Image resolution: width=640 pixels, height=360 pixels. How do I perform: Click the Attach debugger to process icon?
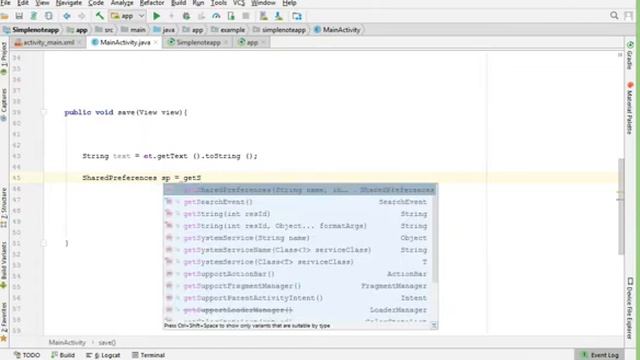tap(231, 16)
